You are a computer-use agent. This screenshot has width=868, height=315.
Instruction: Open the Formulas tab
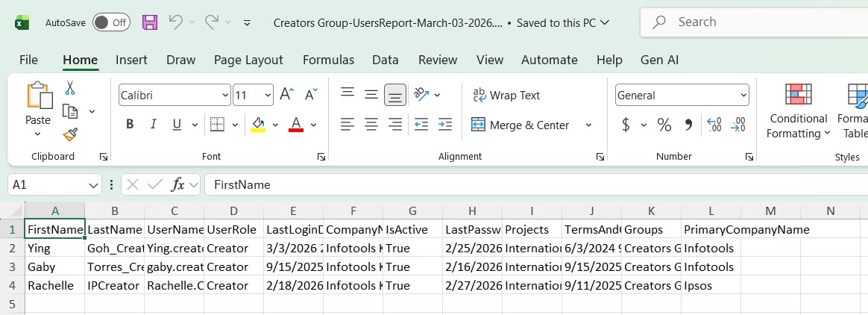pos(328,60)
